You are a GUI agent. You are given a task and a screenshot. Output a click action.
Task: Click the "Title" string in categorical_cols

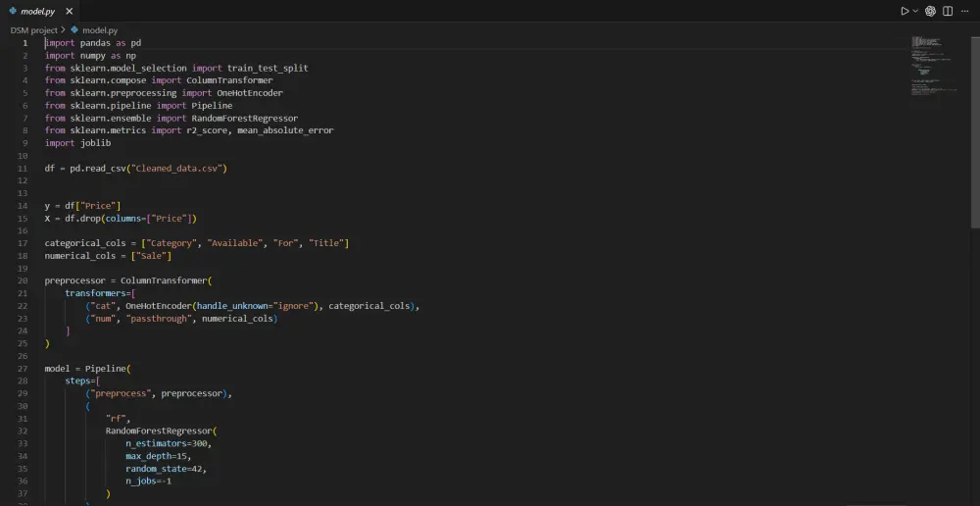pyautogui.click(x=326, y=243)
